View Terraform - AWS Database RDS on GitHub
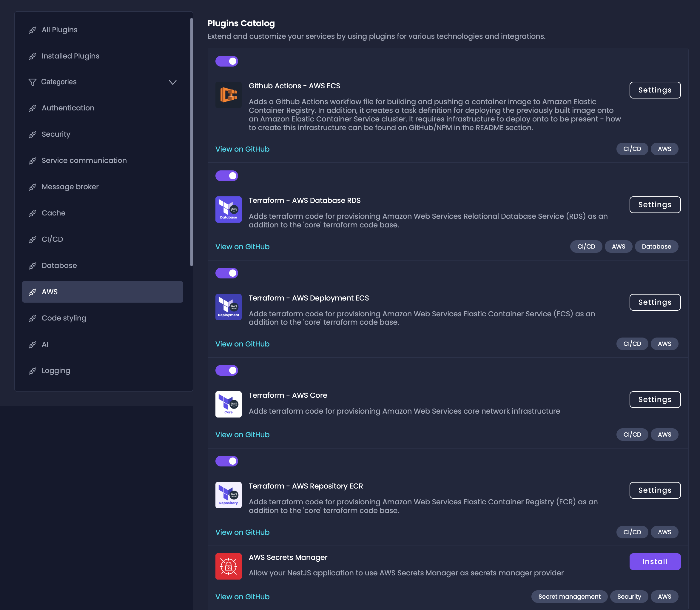Screen dimensions: 700x610 click(x=242, y=247)
